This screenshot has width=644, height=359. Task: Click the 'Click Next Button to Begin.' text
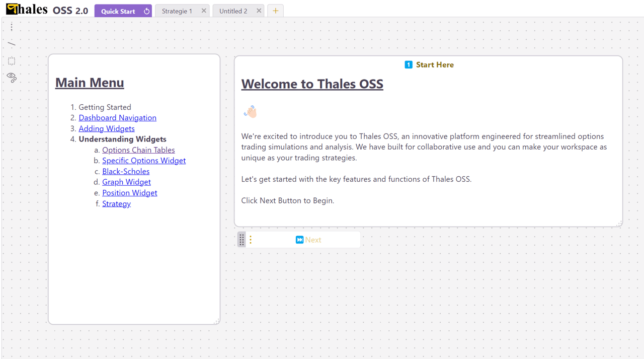tap(288, 200)
